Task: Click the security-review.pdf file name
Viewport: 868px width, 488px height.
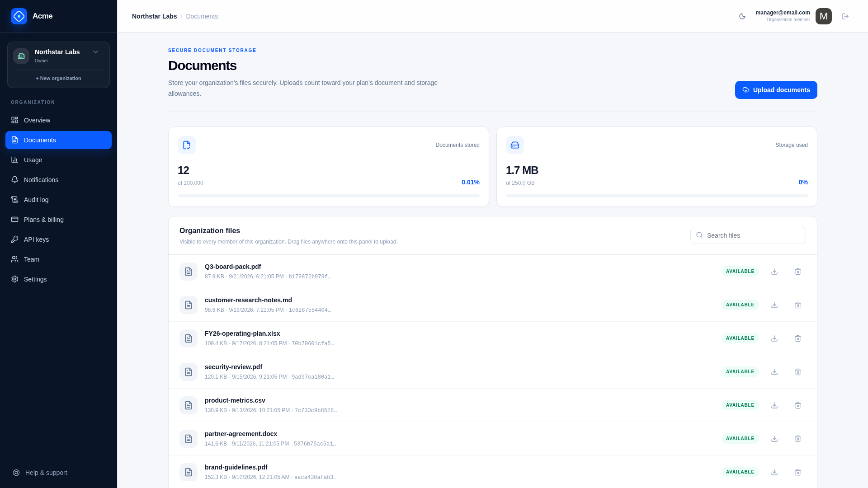Action: coord(233,367)
